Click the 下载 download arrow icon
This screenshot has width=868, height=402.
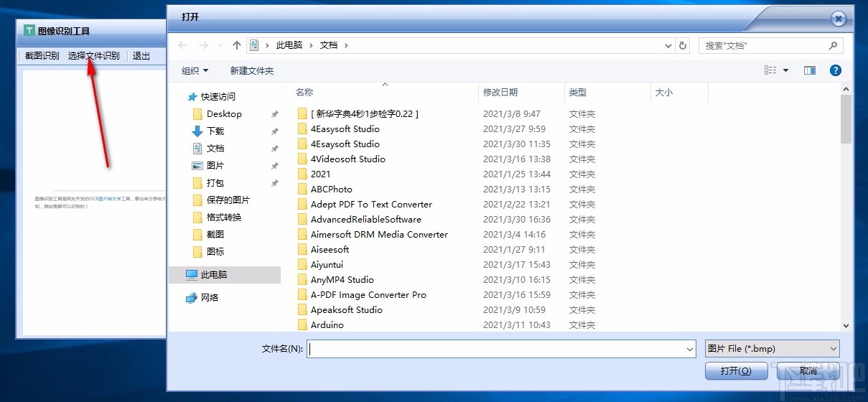point(197,131)
